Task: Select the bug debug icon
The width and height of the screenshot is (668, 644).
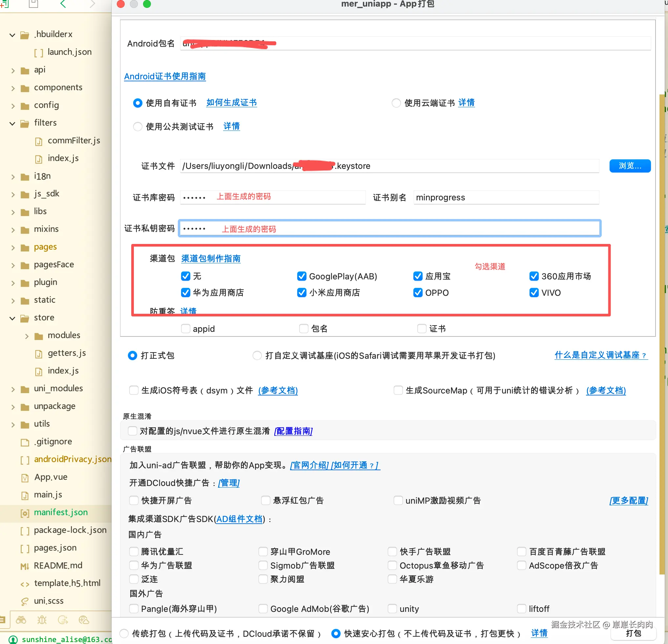Action: [x=42, y=620]
